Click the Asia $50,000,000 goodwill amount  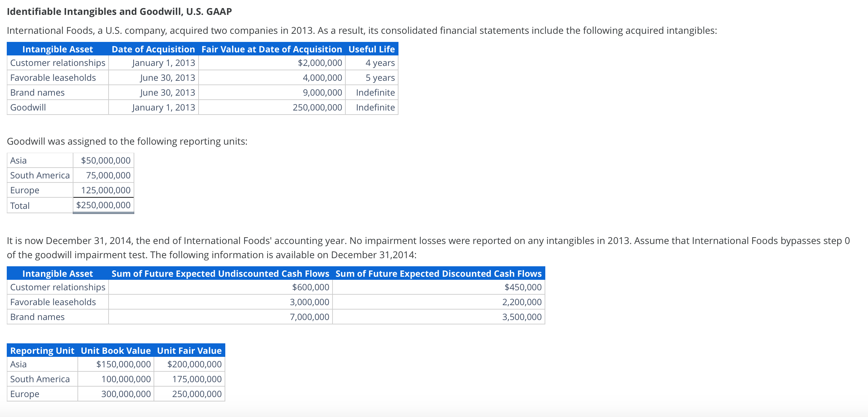click(x=106, y=161)
